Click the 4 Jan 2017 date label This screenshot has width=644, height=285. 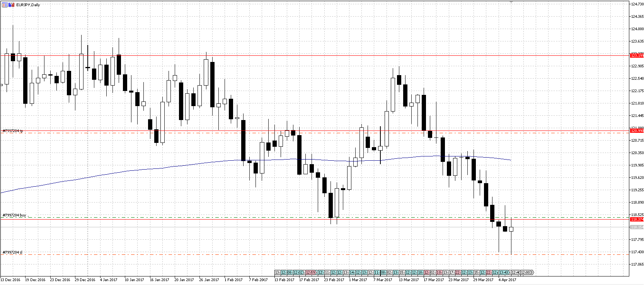109,280
